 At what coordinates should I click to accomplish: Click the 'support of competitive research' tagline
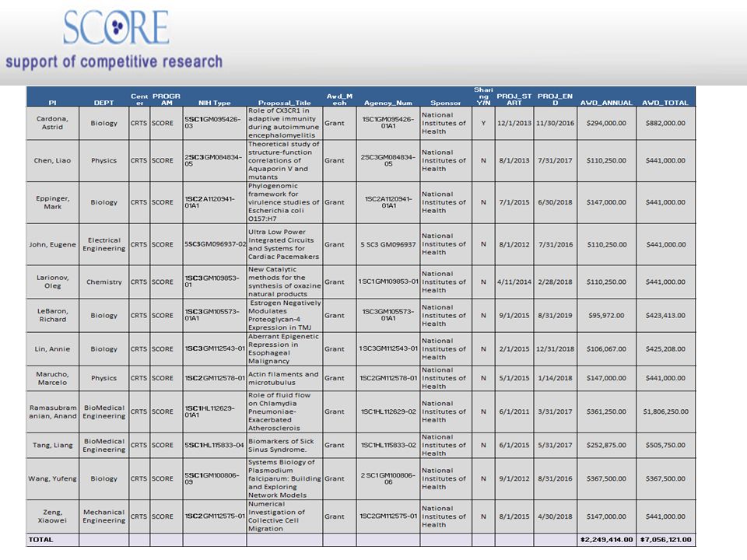point(114,62)
